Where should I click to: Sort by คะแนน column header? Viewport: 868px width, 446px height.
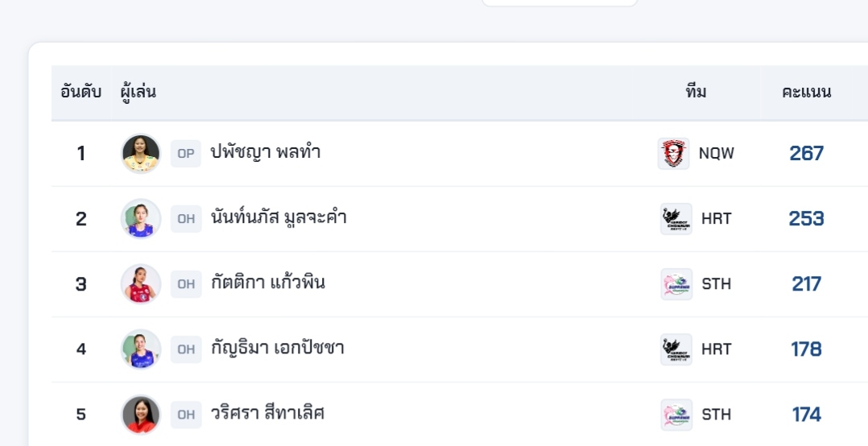tap(806, 92)
